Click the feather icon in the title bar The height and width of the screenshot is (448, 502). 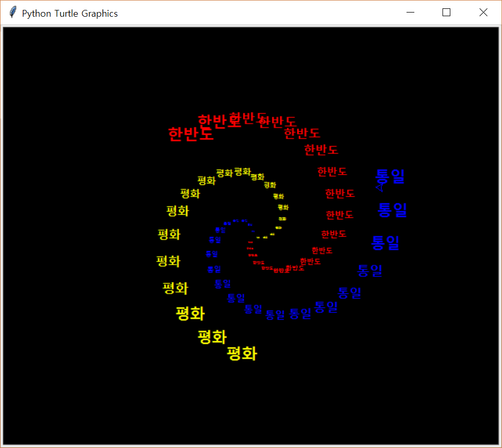coord(13,13)
